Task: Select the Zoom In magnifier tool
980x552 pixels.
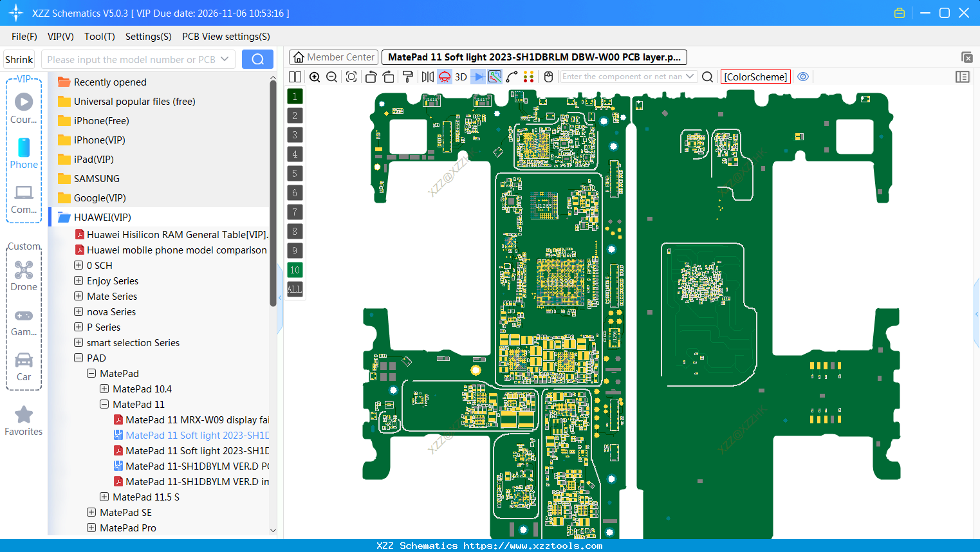Action: [x=315, y=77]
